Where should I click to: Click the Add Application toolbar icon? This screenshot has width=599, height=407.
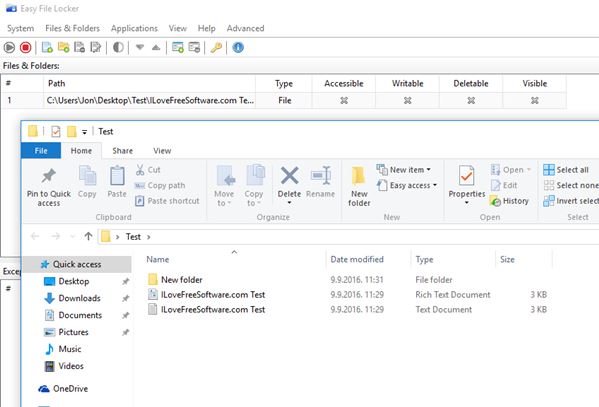click(x=178, y=48)
